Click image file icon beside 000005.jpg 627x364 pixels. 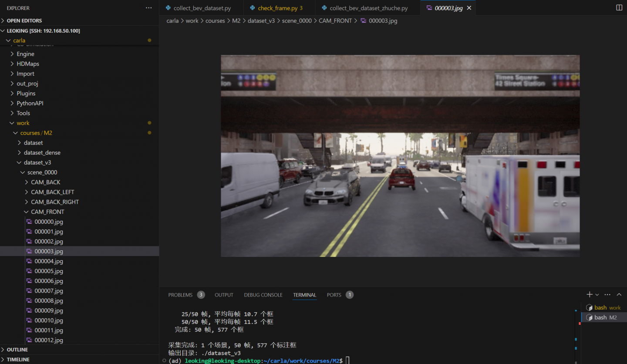(x=29, y=271)
